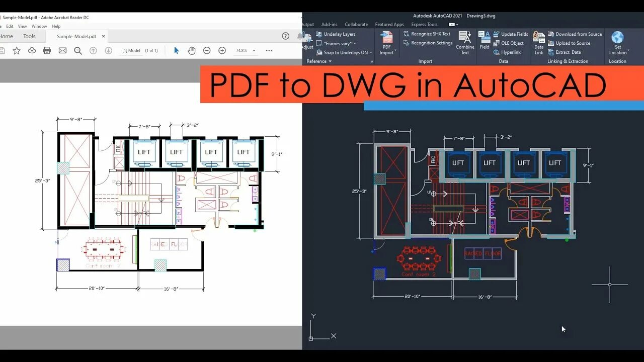Close the Sample-Model.pdf tab
This screenshot has height=362, width=644.
pos(103,36)
